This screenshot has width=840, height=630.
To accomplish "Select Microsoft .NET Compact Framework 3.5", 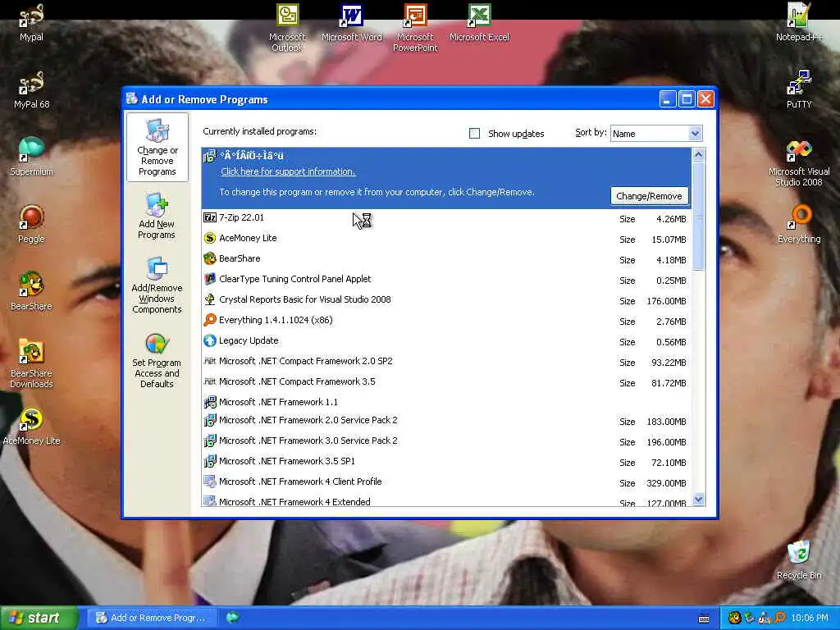I will [446, 382].
